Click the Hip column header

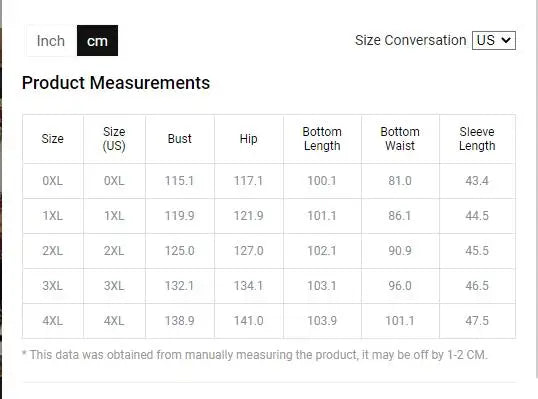[248, 139]
